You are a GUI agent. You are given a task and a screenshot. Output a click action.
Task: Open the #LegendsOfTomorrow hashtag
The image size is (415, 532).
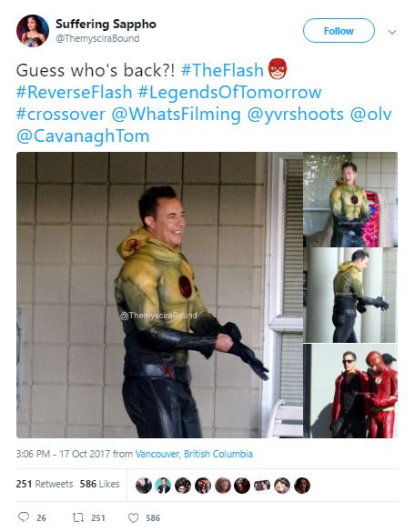[229, 92]
